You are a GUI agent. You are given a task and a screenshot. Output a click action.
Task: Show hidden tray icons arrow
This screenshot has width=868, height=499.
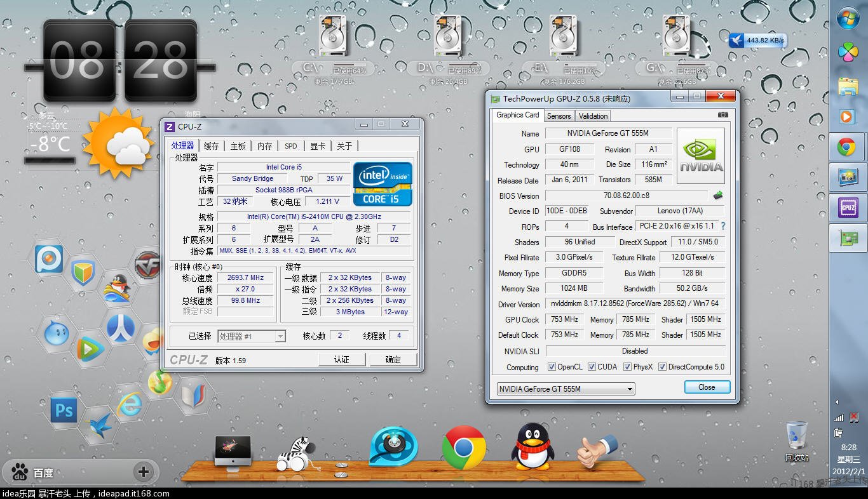pos(837,402)
